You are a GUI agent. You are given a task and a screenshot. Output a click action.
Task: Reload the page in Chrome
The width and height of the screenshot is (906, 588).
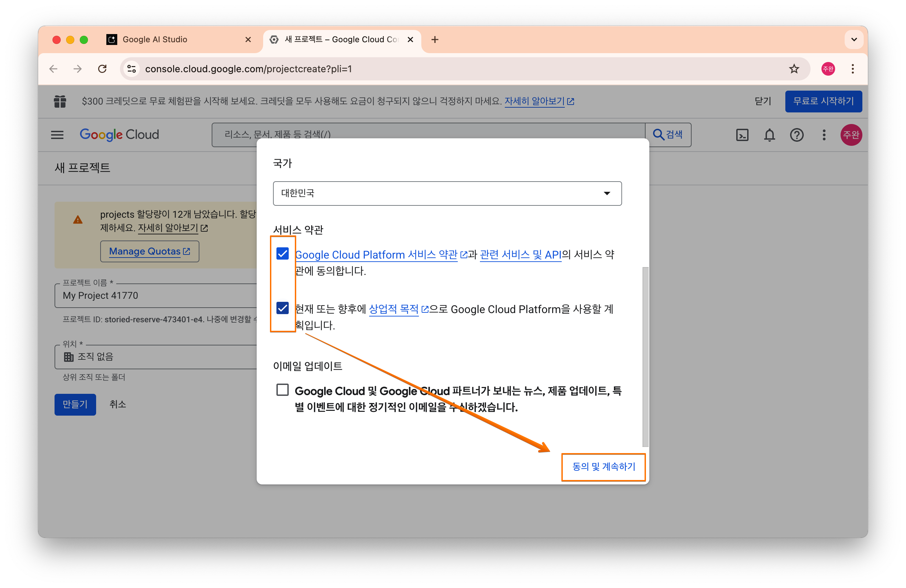point(102,69)
